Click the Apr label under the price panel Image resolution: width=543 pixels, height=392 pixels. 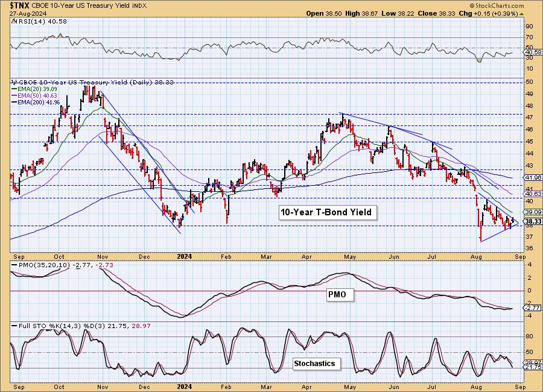(306, 256)
